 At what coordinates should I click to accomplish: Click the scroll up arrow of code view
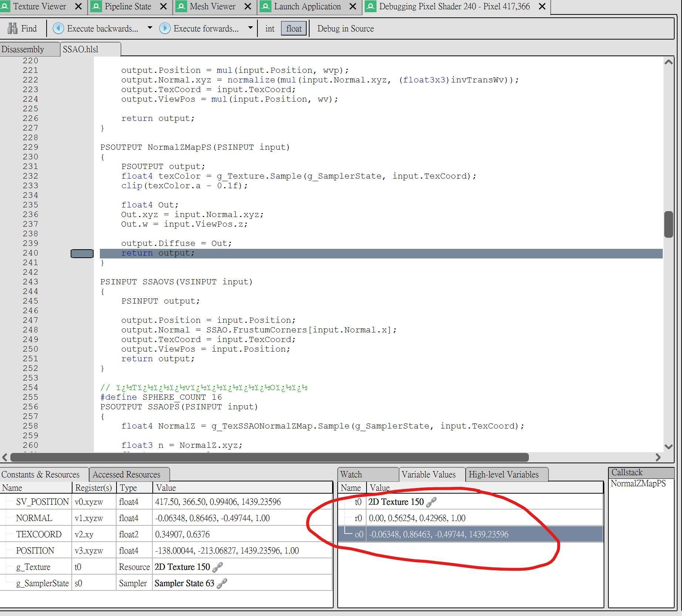(668, 62)
